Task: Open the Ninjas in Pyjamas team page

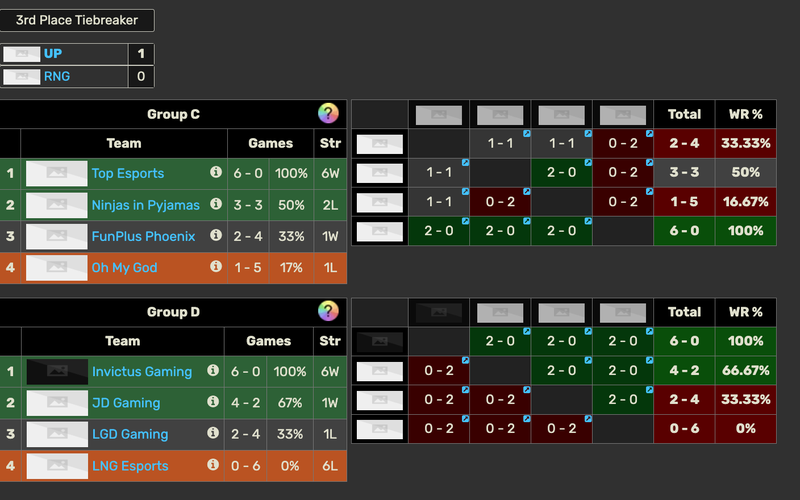Action: (146, 205)
